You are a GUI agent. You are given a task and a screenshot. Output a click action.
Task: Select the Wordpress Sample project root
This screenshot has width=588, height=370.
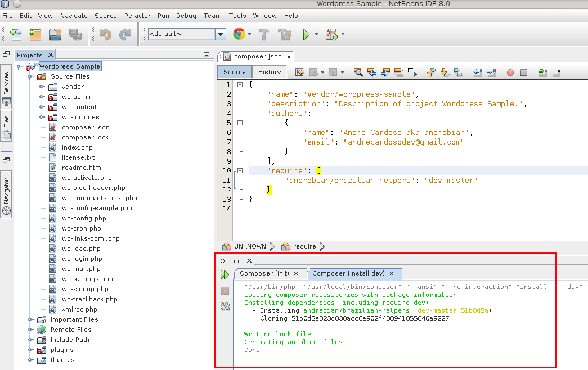point(70,66)
